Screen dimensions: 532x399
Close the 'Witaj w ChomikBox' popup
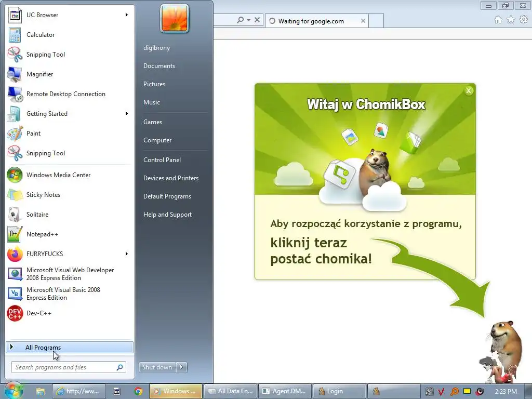click(469, 90)
